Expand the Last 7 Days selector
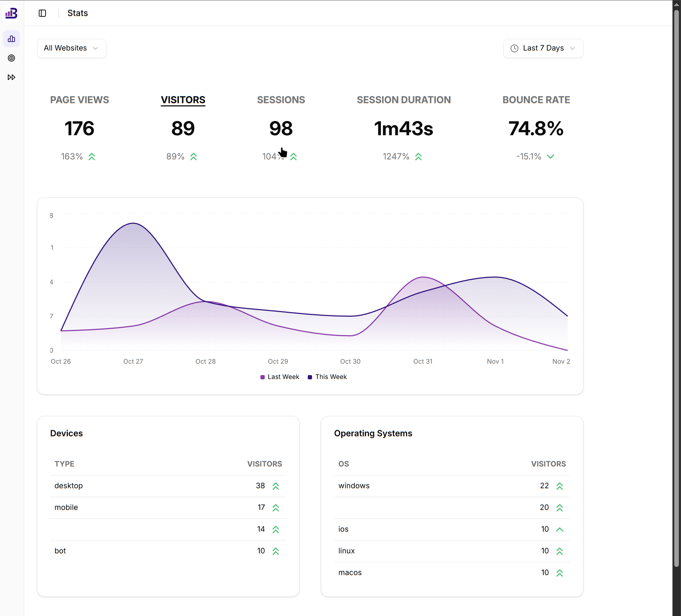Viewport: 681px width, 616px height. coord(543,48)
